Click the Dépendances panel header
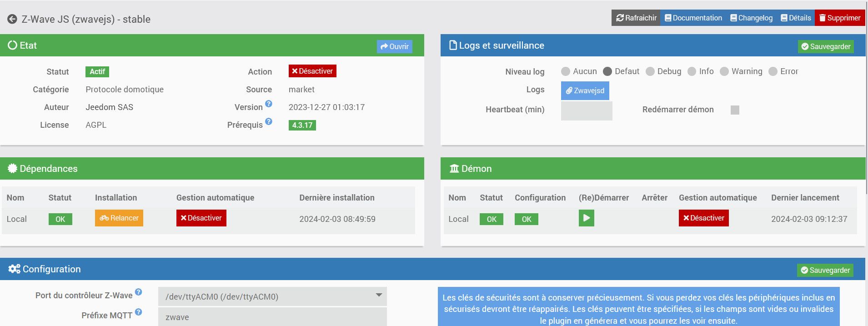The image size is (868, 326). [212, 168]
